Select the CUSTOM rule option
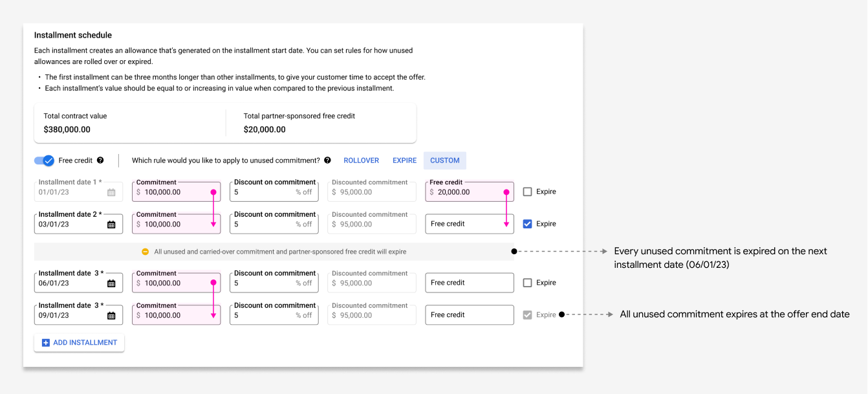Screen dimensions: 868x394 point(444,160)
